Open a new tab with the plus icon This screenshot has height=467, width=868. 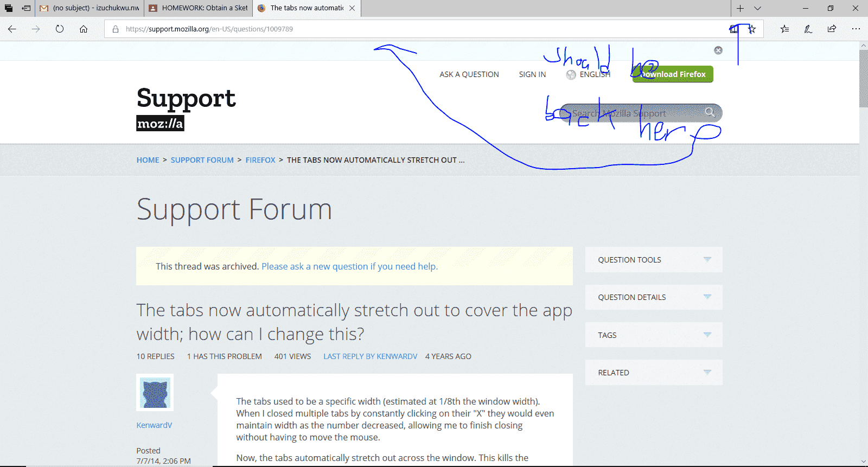pos(740,8)
